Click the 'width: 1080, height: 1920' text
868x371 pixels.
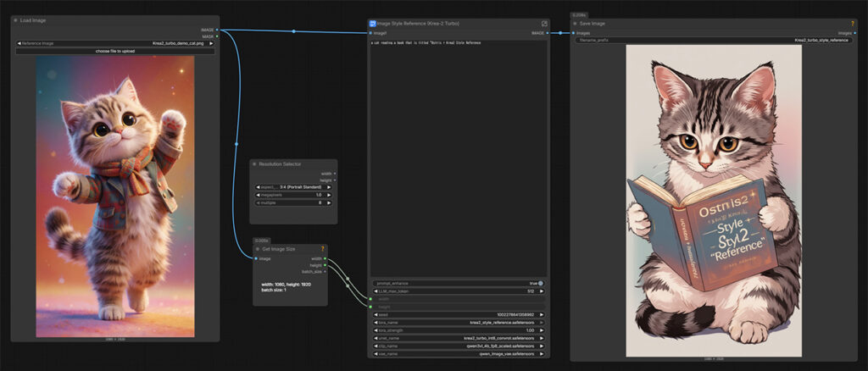[x=286, y=285]
